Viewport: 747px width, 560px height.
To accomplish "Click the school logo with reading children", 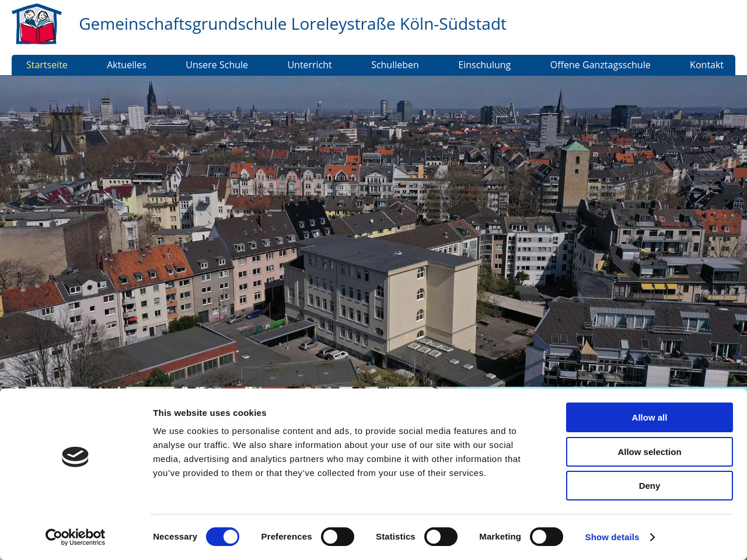I will [x=36, y=24].
